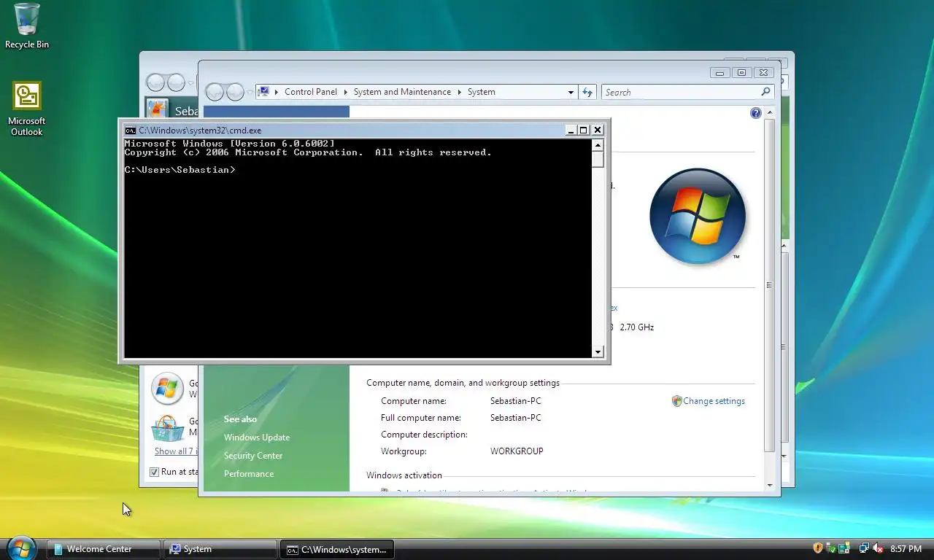Screen dimensions: 934x560
Task: Open the Windows Update link
Action: (257, 437)
